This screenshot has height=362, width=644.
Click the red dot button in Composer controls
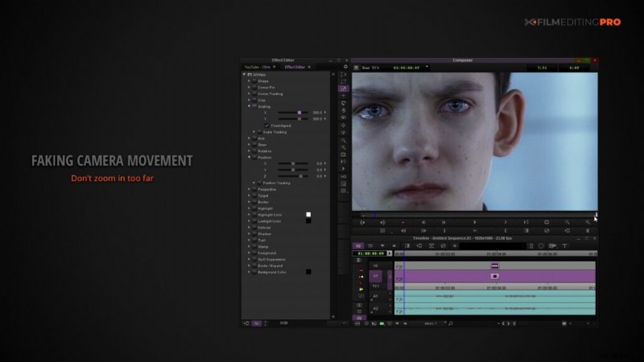coord(403,223)
